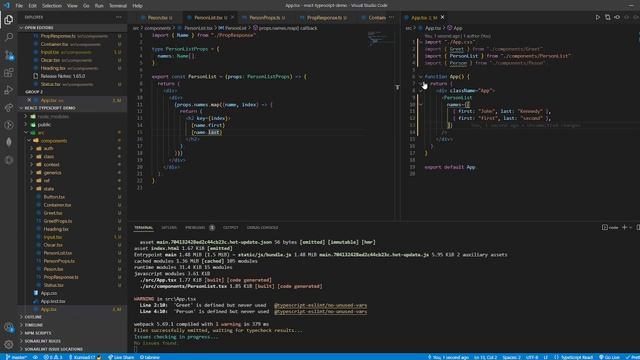The height and width of the screenshot is (360, 640).
Task: Click Go Live in the status bar
Action: (609, 357)
